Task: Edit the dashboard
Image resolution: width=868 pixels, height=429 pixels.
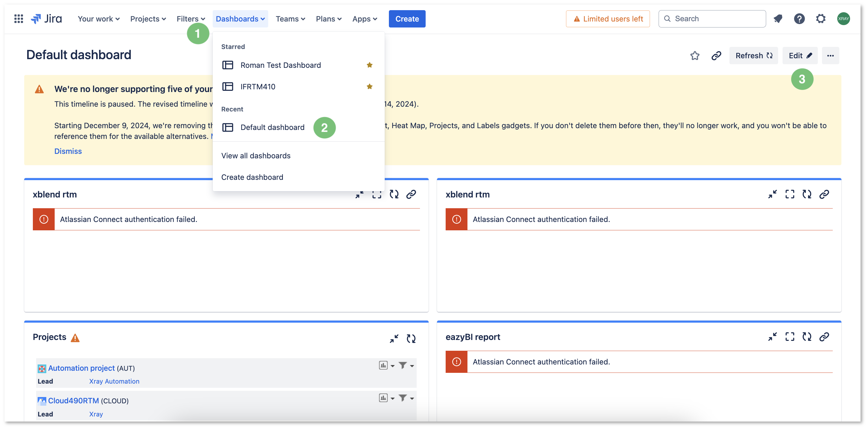Action: coord(800,56)
